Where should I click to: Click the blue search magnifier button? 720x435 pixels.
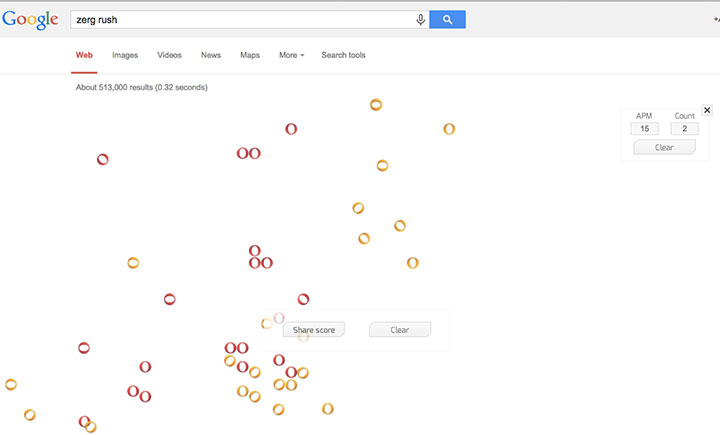(x=447, y=19)
